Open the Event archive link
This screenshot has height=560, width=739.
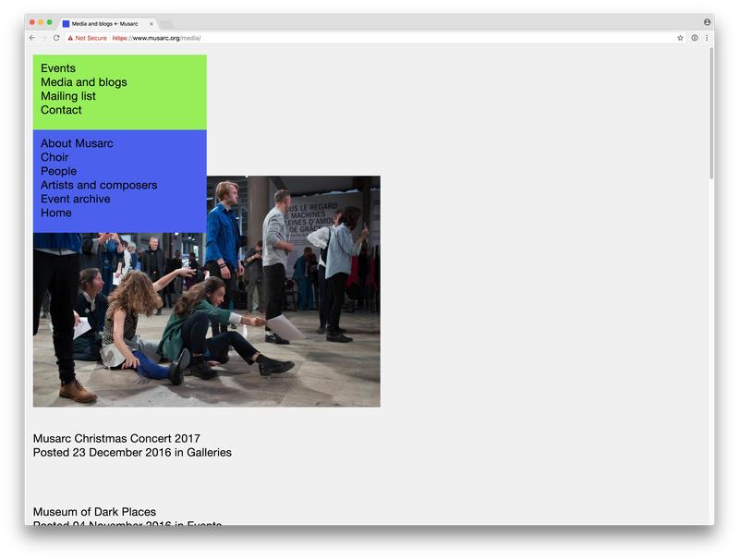(x=76, y=199)
